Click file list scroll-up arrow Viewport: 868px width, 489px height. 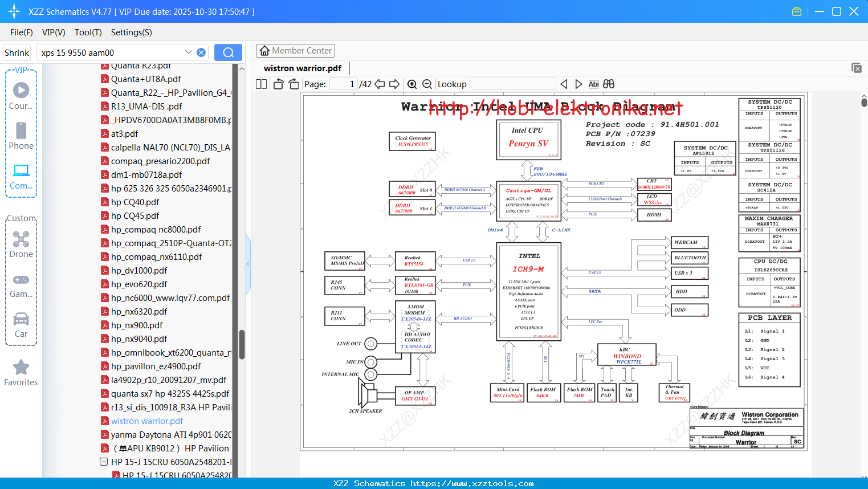pyautogui.click(x=242, y=68)
